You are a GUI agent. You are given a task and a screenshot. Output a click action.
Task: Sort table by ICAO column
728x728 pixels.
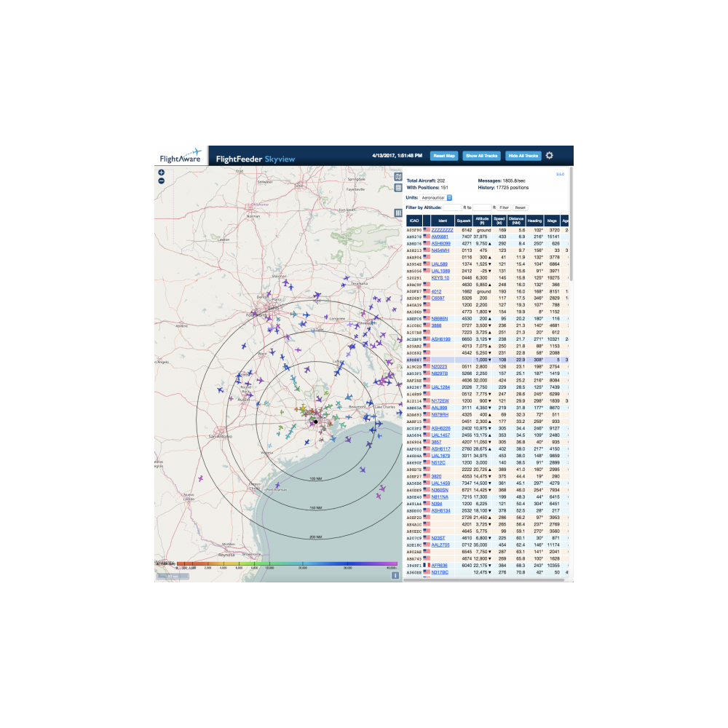pos(414,221)
